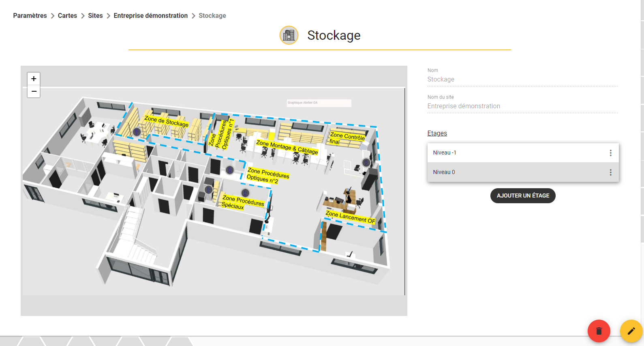Open Entreprise démonstration breadcrumb
This screenshot has width=644, height=346.
click(151, 15)
